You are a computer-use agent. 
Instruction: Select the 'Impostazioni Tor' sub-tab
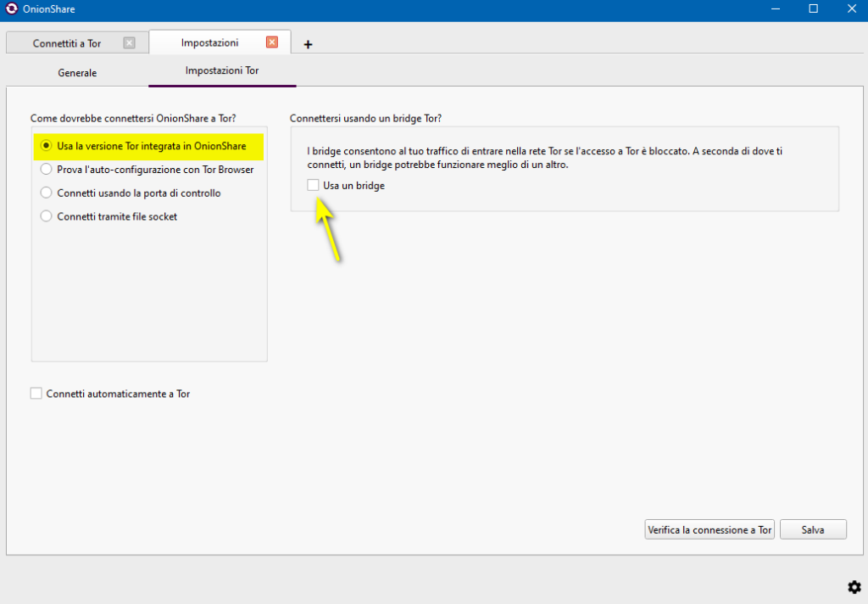click(222, 71)
